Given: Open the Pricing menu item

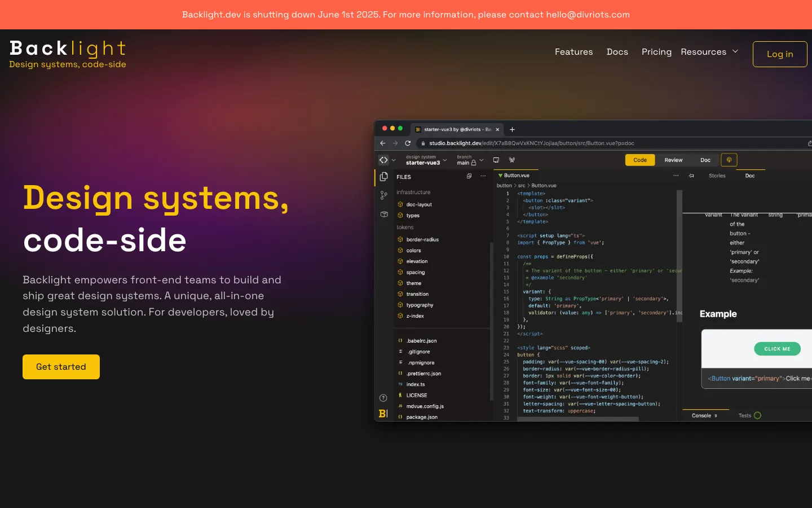Looking at the screenshot, I should tap(656, 52).
